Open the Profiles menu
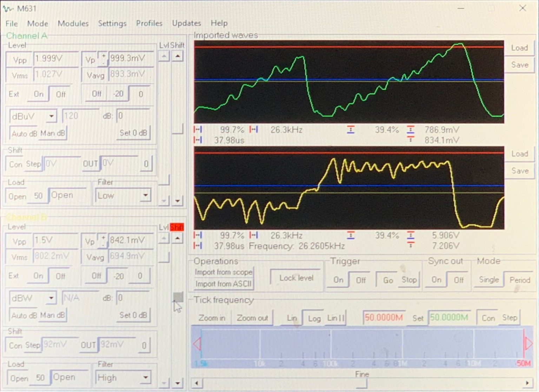Viewport: 539px width, 392px height. (149, 23)
